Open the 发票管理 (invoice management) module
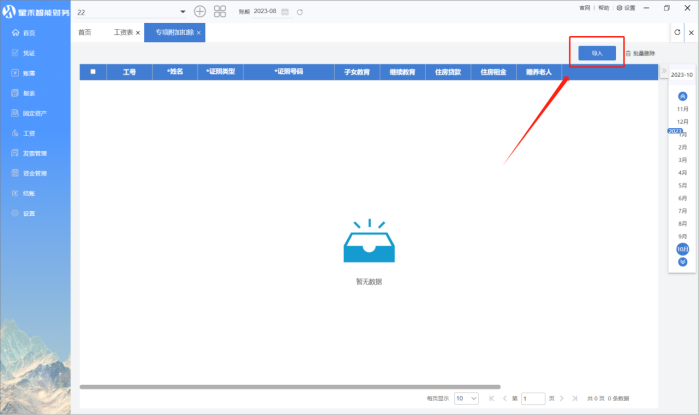The width and height of the screenshot is (699, 415). pyautogui.click(x=34, y=153)
